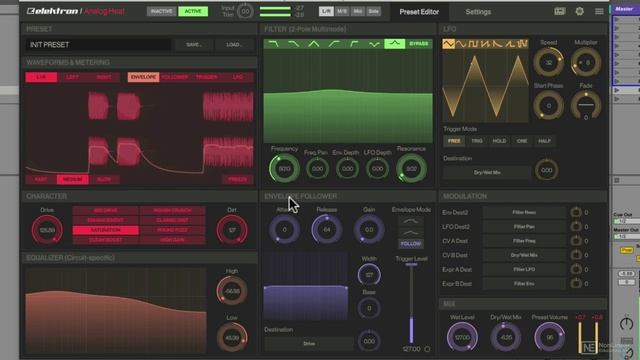640x360 pixels.
Task: Click the small circle beside Trigger Level value
Action: pos(427,349)
